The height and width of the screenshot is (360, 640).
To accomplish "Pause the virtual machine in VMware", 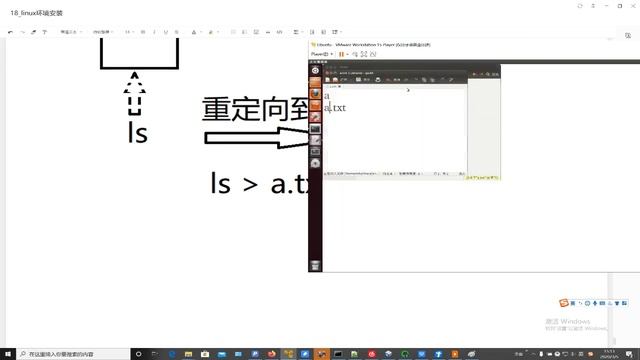I will pyautogui.click(x=342, y=54).
